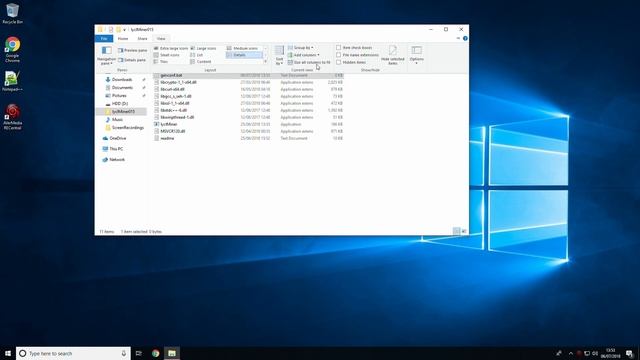640x360 pixels.
Task: Choose Extra large icons layout
Action: 171,48
